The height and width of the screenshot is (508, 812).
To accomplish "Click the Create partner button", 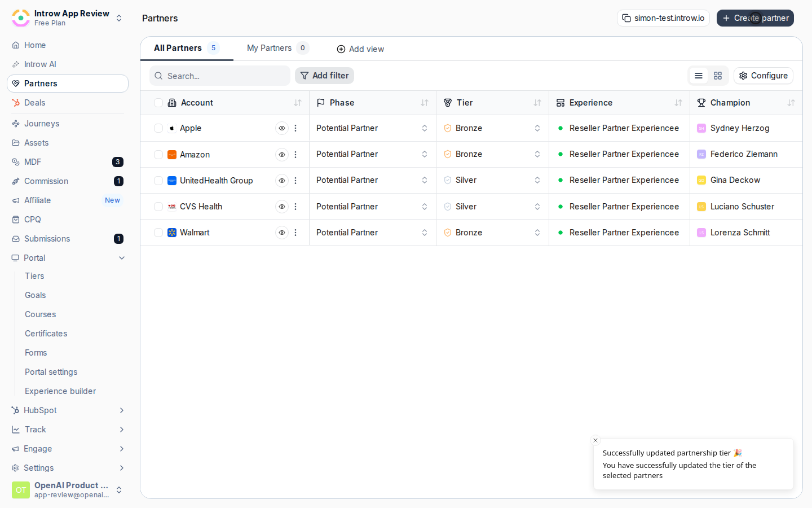I will (x=755, y=18).
